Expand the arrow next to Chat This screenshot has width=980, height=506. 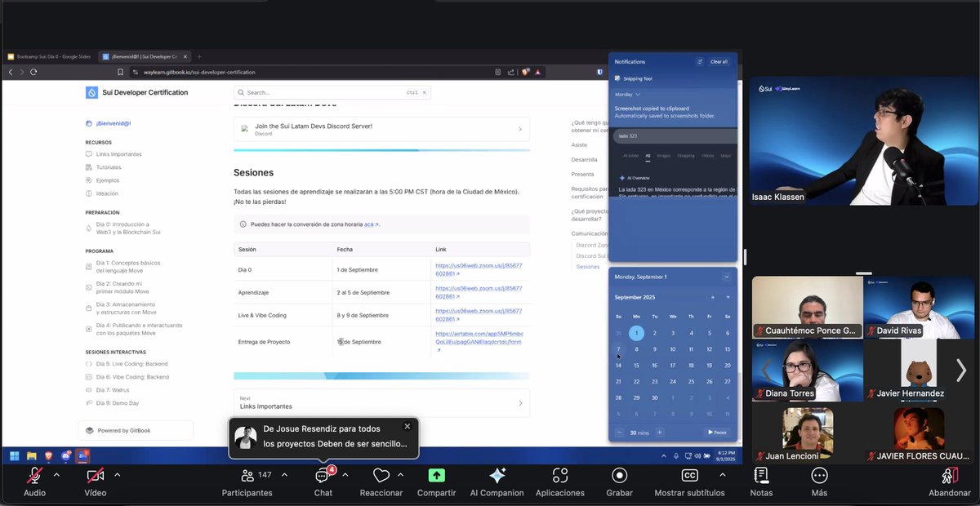coord(345,474)
